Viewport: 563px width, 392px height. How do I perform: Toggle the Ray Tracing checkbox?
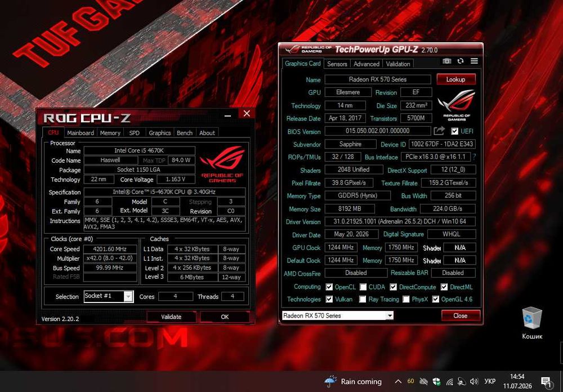coord(363,299)
